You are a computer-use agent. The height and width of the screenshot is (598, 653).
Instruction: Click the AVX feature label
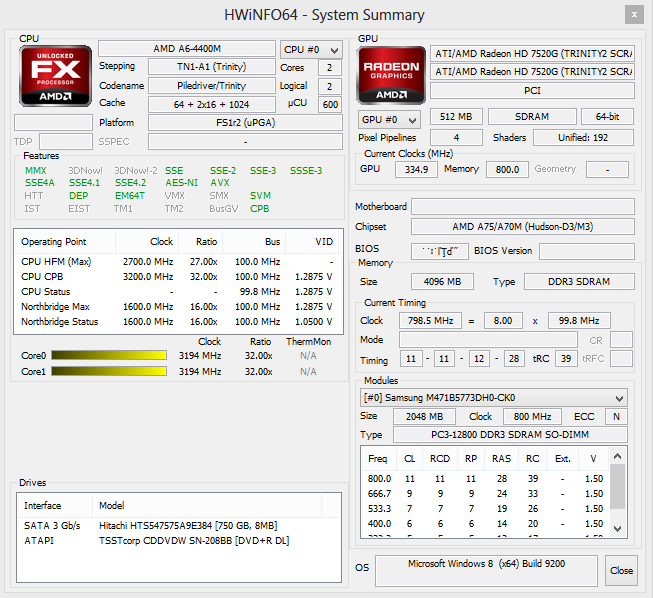(x=220, y=183)
